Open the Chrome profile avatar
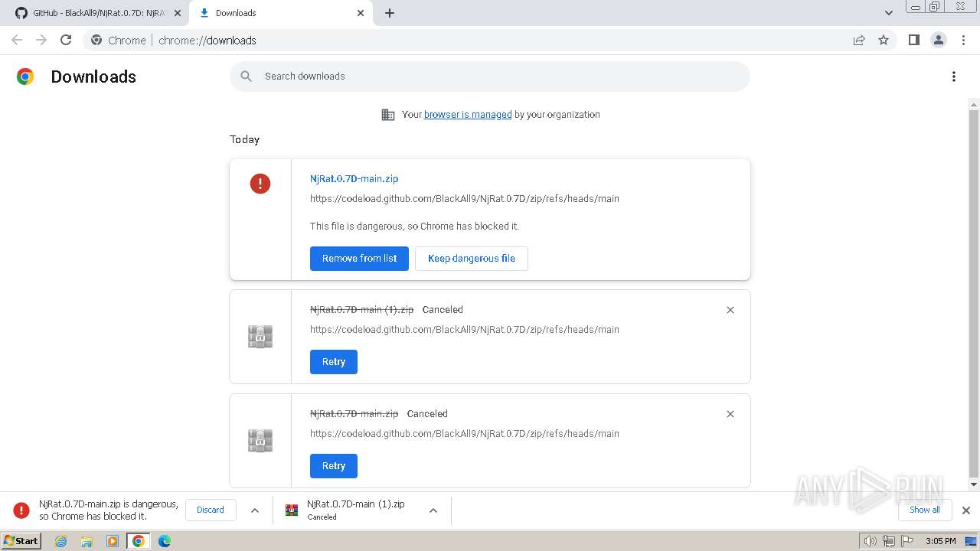980x551 pixels. click(x=938, y=40)
